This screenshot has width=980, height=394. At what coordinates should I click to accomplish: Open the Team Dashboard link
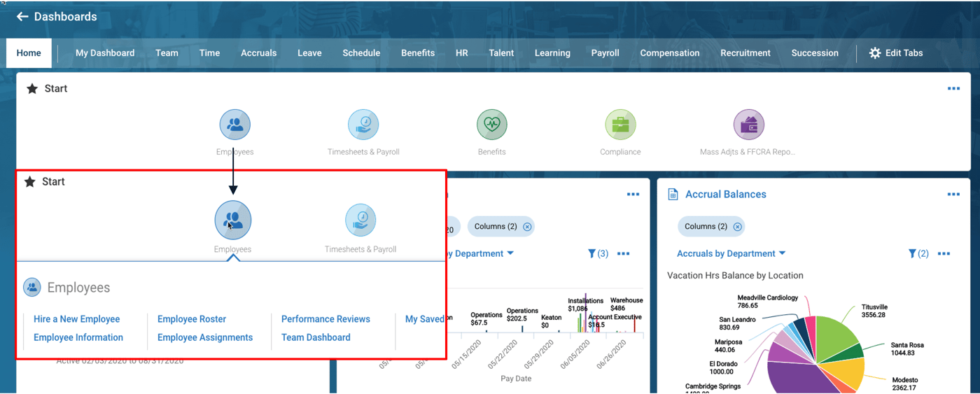[x=316, y=337]
